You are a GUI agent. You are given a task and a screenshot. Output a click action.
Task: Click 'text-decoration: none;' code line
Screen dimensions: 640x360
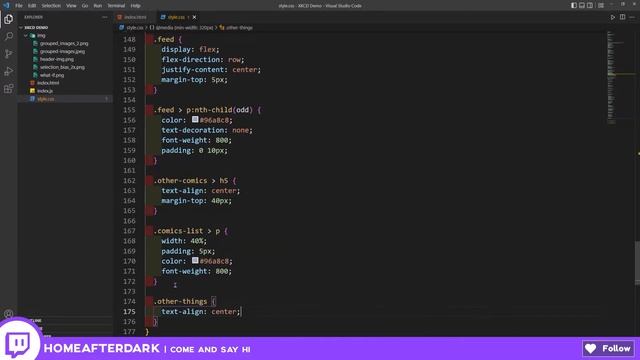click(x=207, y=130)
